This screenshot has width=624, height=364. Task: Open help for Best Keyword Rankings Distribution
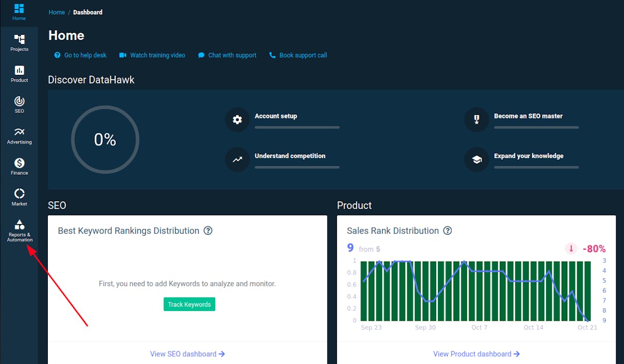[x=208, y=230]
